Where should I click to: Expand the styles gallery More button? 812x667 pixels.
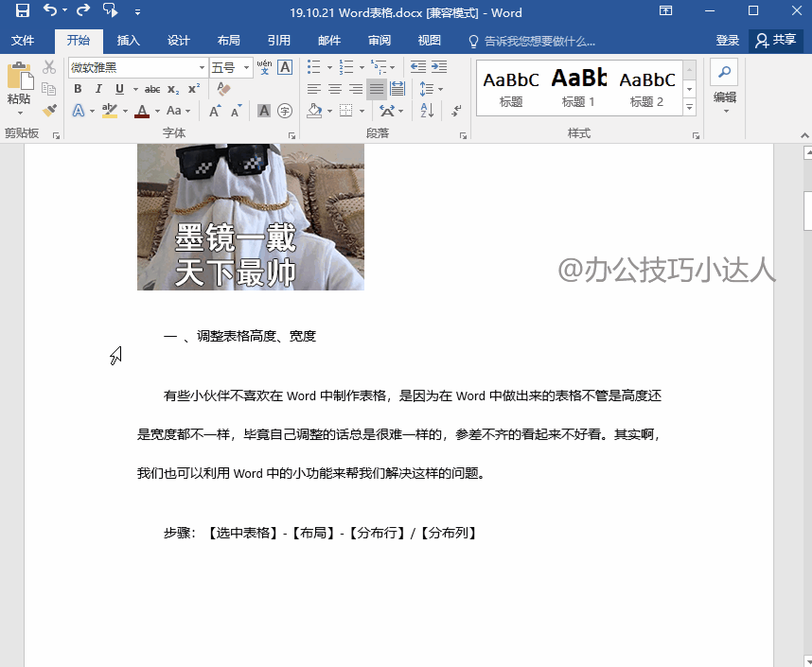(689, 108)
